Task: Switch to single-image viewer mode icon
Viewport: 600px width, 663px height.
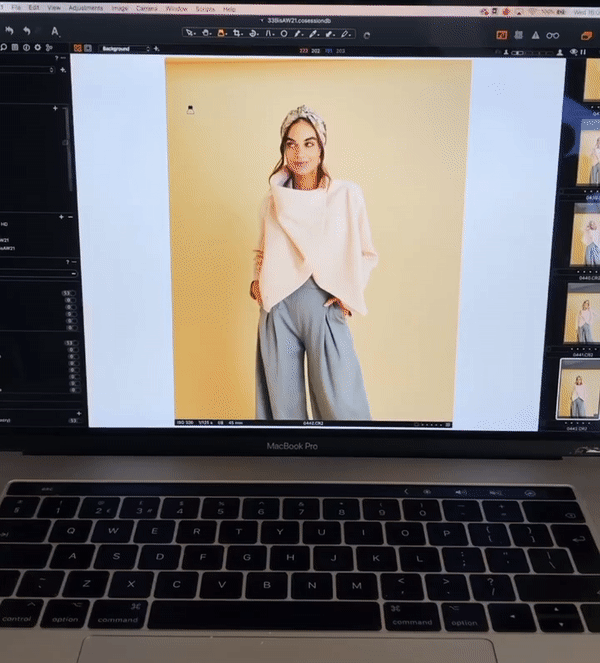Action: click(88, 48)
